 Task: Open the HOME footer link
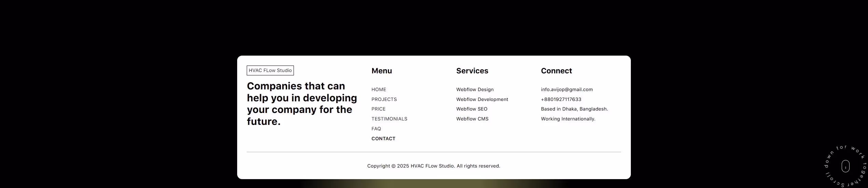(x=379, y=90)
